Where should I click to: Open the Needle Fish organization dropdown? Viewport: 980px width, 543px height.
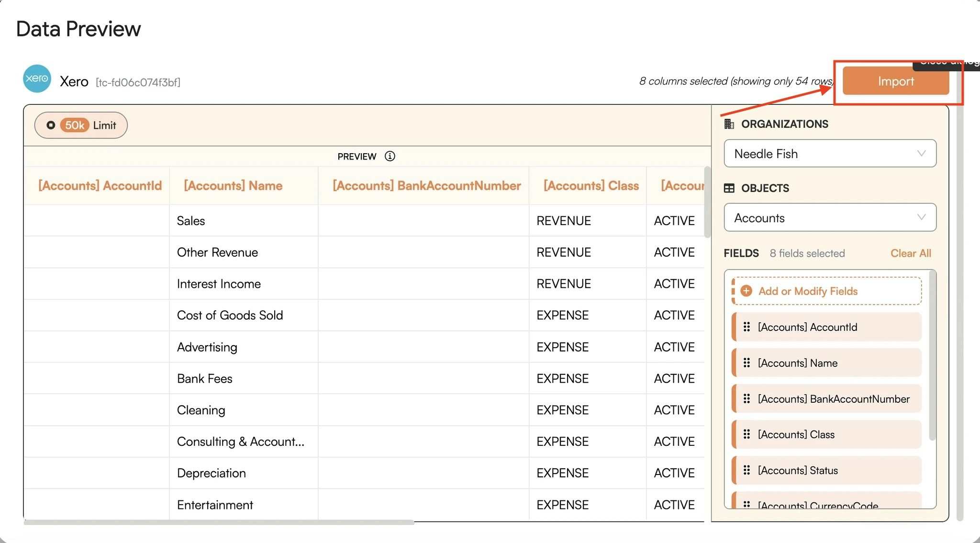pos(830,154)
